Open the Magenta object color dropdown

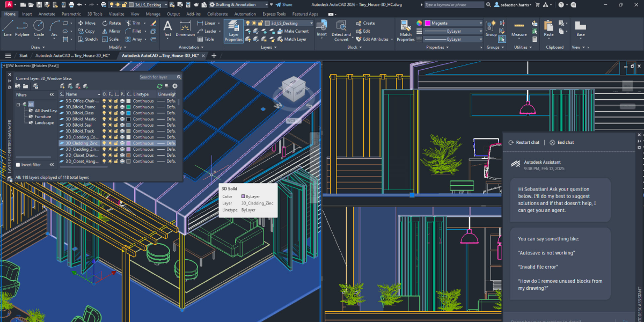point(453,23)
